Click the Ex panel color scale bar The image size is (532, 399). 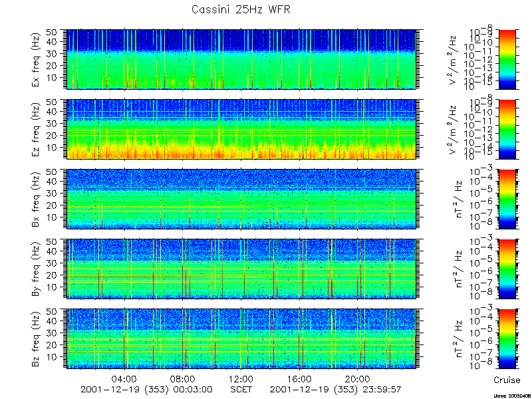pyautogui.click(x=507, y=59)
